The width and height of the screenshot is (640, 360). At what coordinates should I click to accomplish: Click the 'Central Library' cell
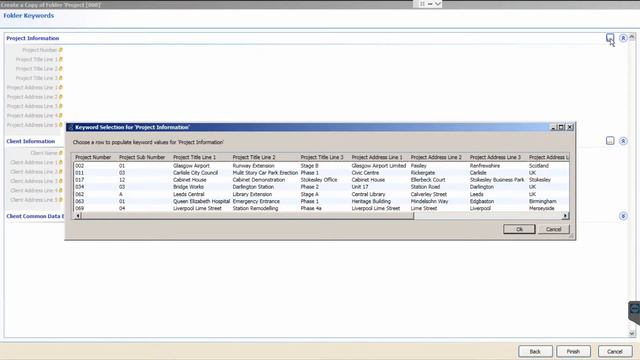click(369, 194)
